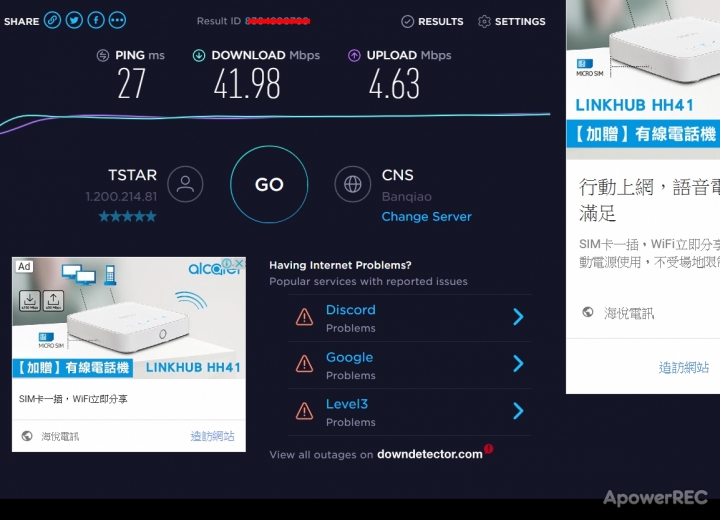Click the CNS server globe icon
The width and height of the screenshot is (720, 520).
click(353, 184)
